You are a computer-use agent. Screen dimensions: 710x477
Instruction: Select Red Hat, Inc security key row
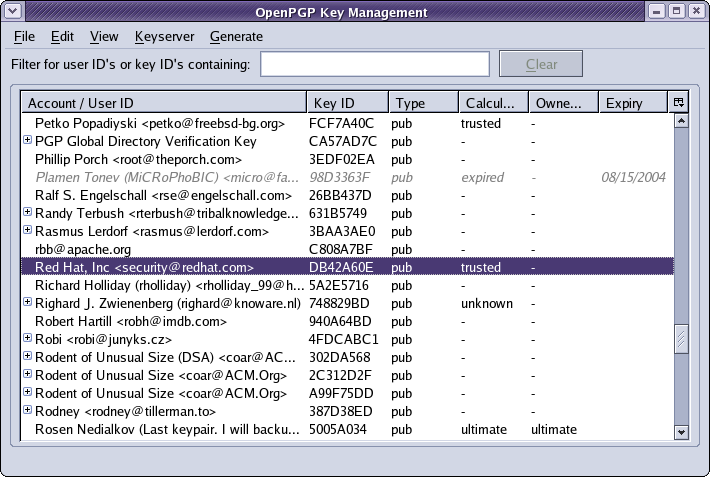pyautogui.click(x=347, y=267)
